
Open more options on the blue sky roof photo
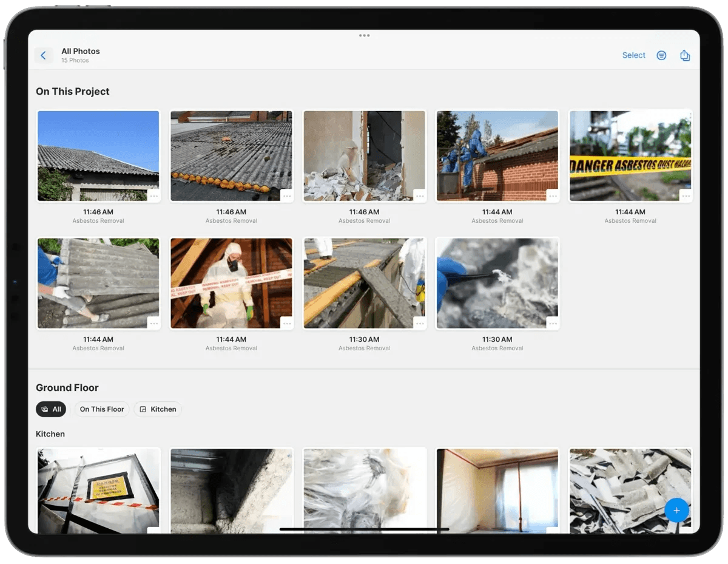[153, 195]
